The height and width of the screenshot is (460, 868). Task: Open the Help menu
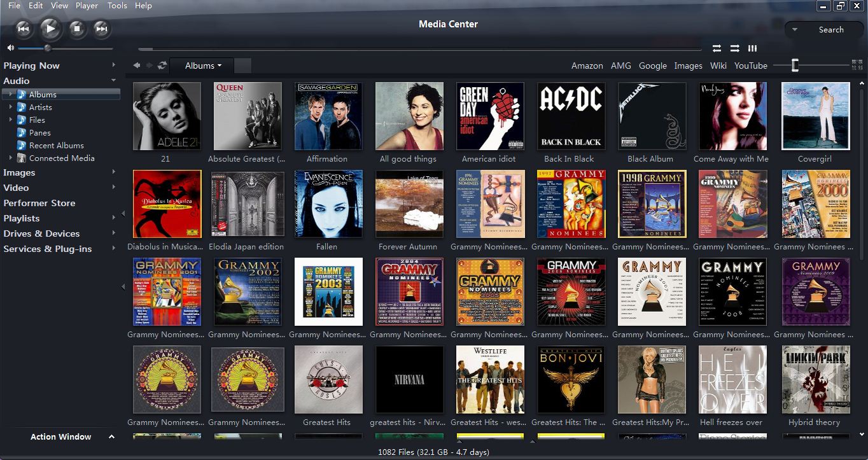coord(143,5)
